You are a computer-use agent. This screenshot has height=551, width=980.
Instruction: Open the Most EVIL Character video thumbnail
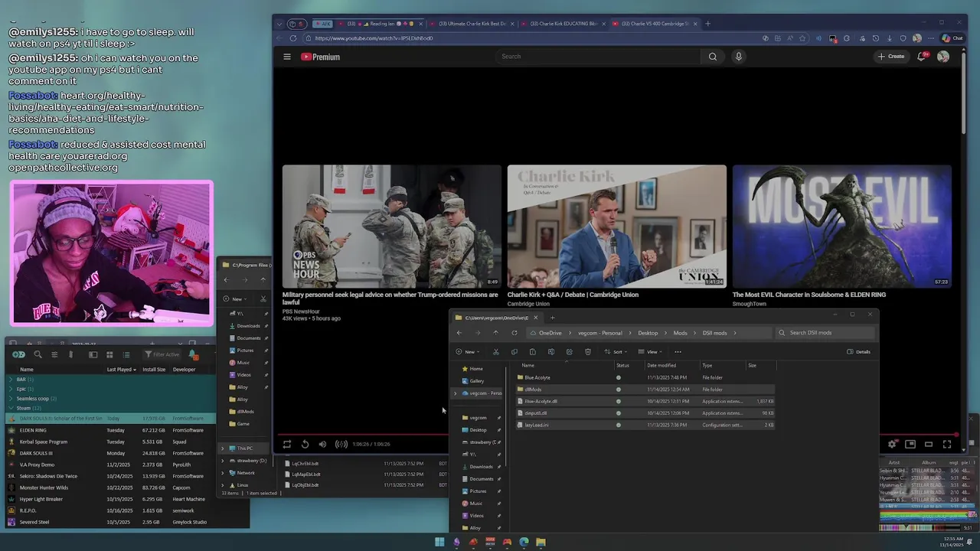point(842,227)
